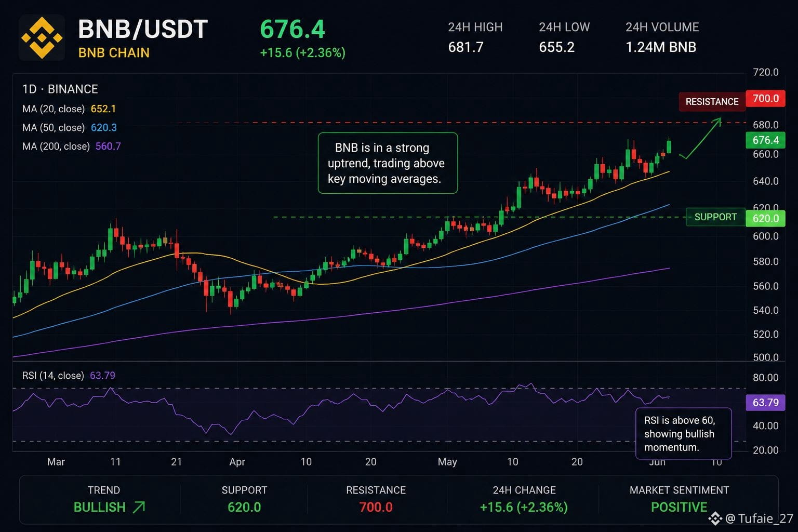Click the 660.0 price axis label

(766, 154)
